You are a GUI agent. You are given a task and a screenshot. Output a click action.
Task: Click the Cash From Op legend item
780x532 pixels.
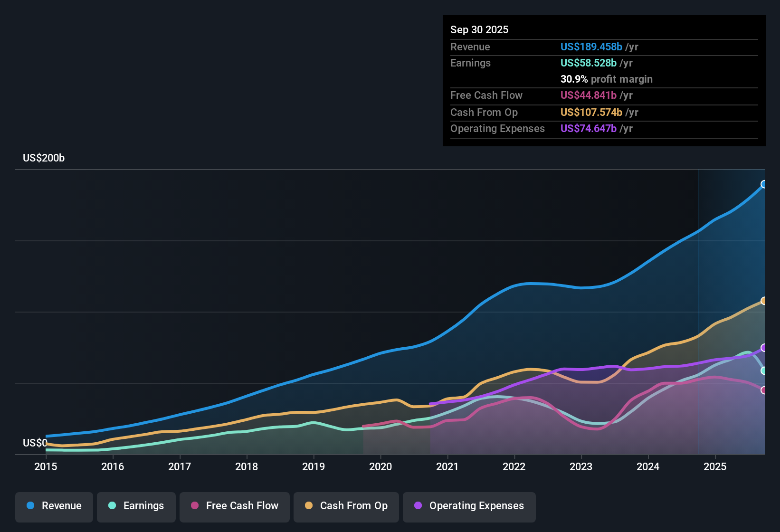click(x=346, y=506)
